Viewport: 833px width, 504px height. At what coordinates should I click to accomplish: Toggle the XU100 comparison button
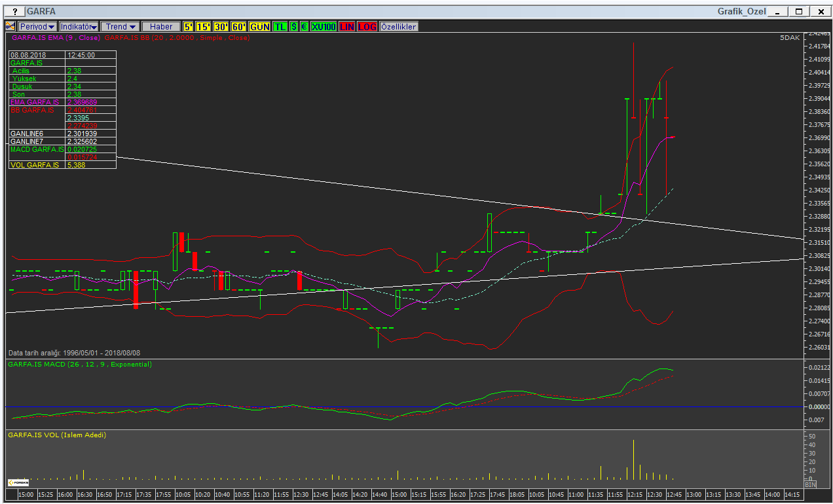324,26
